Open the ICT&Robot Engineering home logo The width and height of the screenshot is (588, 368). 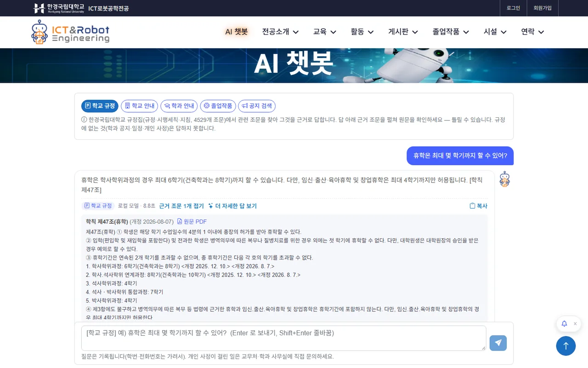coord(70,32)
